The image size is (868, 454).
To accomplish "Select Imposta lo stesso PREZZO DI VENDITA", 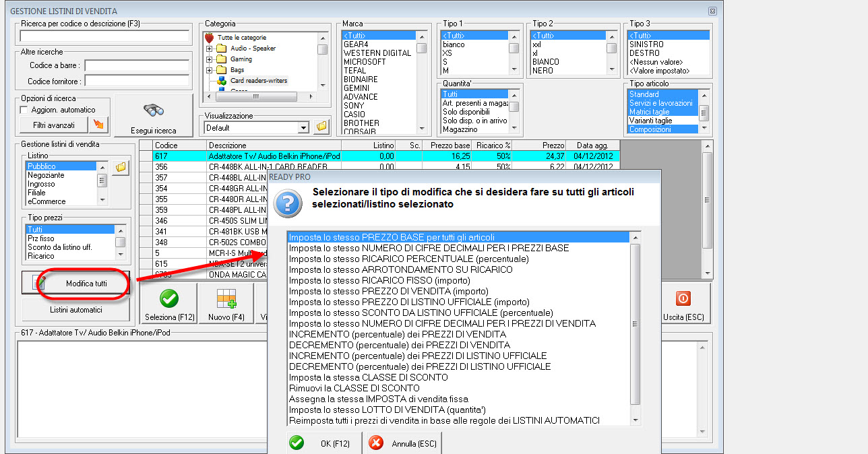I will click(458, 291).
